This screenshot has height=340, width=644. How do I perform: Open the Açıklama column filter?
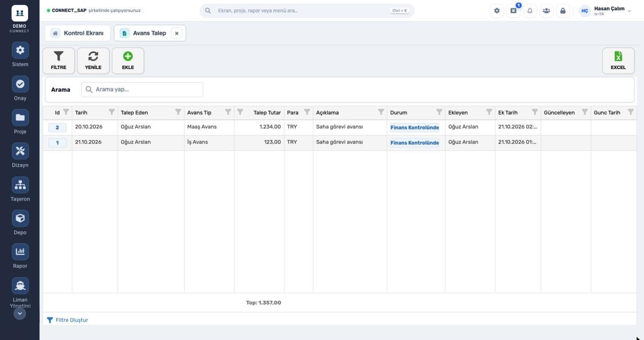[x=381, y=112]
